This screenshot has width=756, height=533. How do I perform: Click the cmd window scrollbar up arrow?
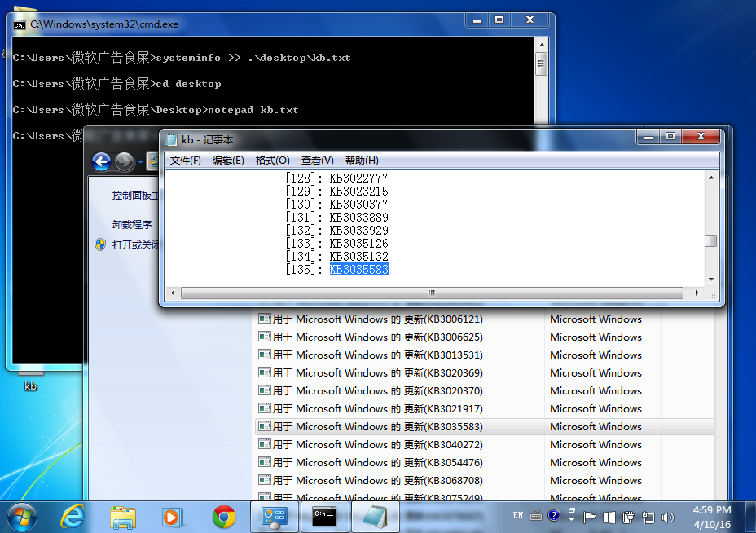point(542,44)
